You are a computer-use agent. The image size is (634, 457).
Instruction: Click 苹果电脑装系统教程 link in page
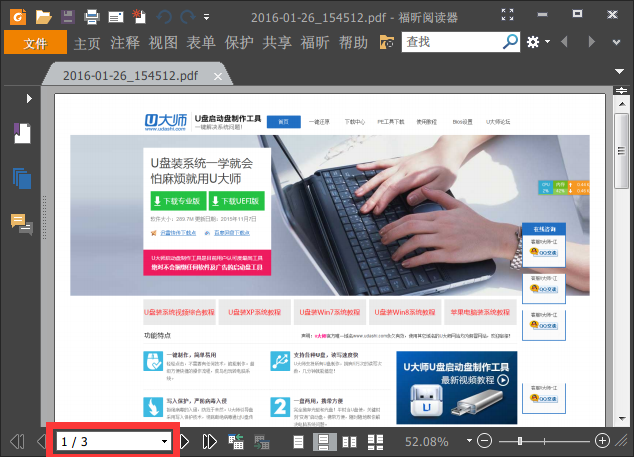click(x=480, y=312)
